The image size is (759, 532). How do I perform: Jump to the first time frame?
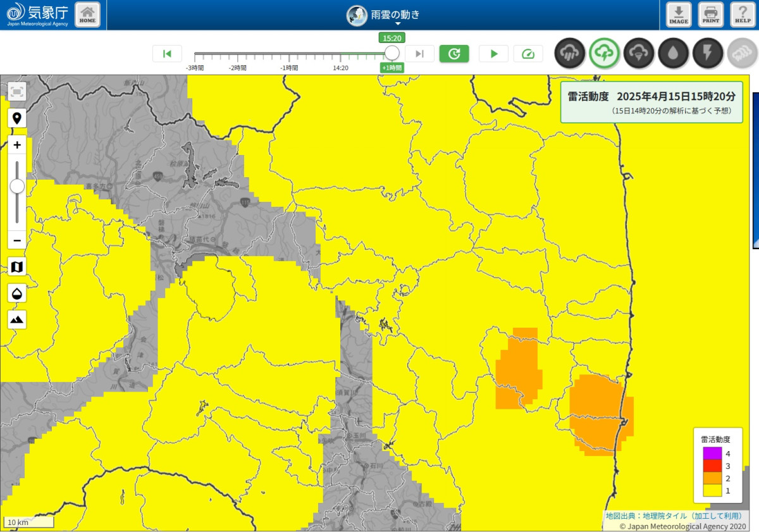(167, 54)
